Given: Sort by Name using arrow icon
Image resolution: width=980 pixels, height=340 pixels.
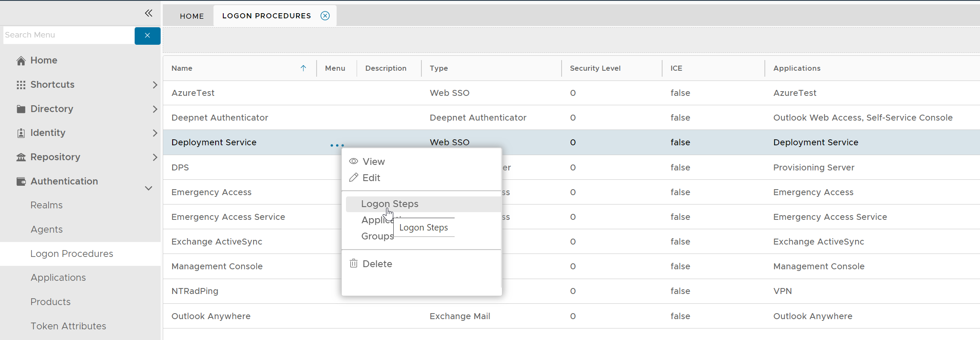Looking at the screenshot, I should coord(303,68).
